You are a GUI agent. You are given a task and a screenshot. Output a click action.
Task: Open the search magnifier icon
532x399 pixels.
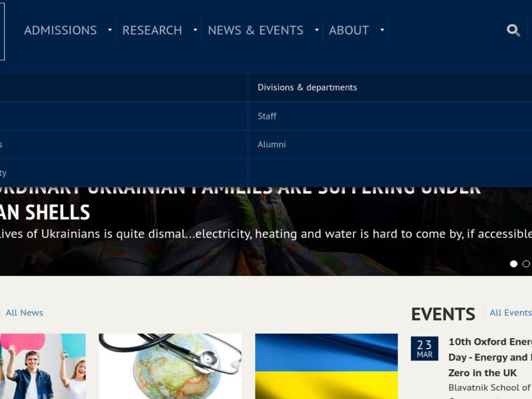click(x=513, y=30)
